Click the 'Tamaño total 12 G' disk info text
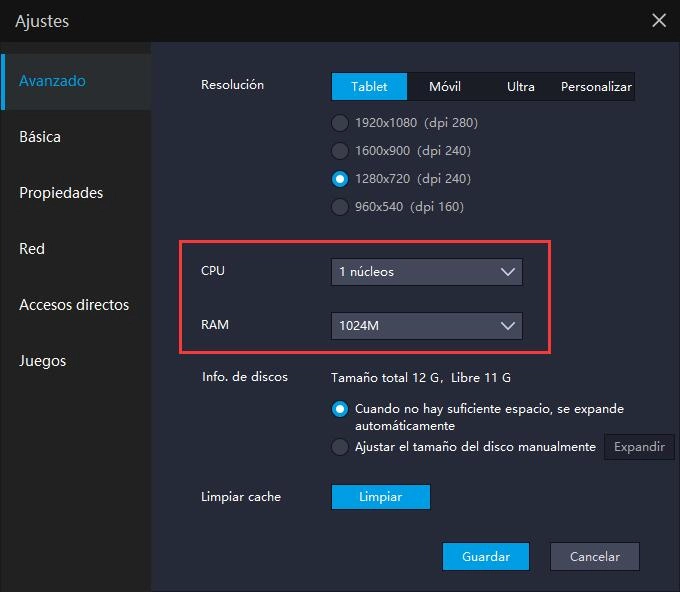This screenshot has height=592, width=680. [421, 378]
